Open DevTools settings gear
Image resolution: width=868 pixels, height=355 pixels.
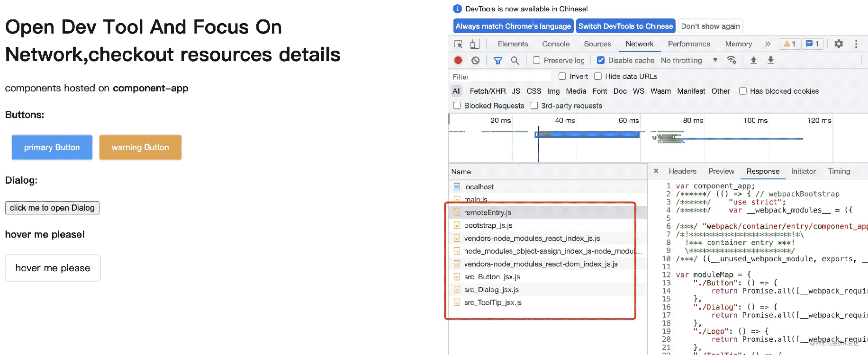pos(839,44)
